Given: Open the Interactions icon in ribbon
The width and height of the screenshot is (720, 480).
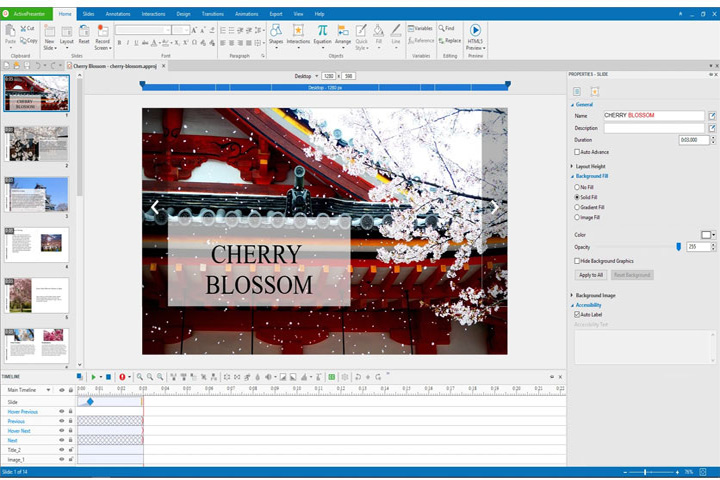Looking at the screenshot, I should pyautogui.click(x=298, y=31).
